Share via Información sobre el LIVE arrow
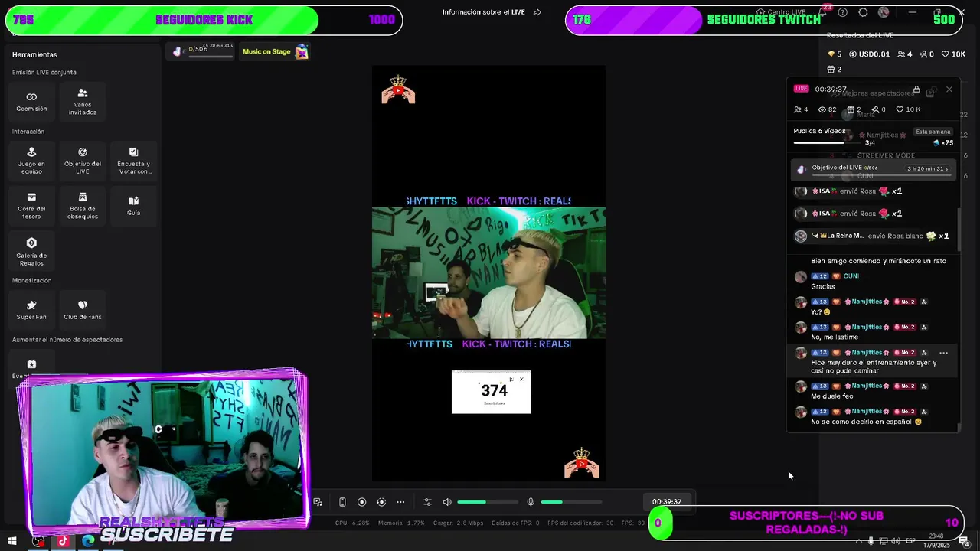980x551 pixels. pos(537,12)
